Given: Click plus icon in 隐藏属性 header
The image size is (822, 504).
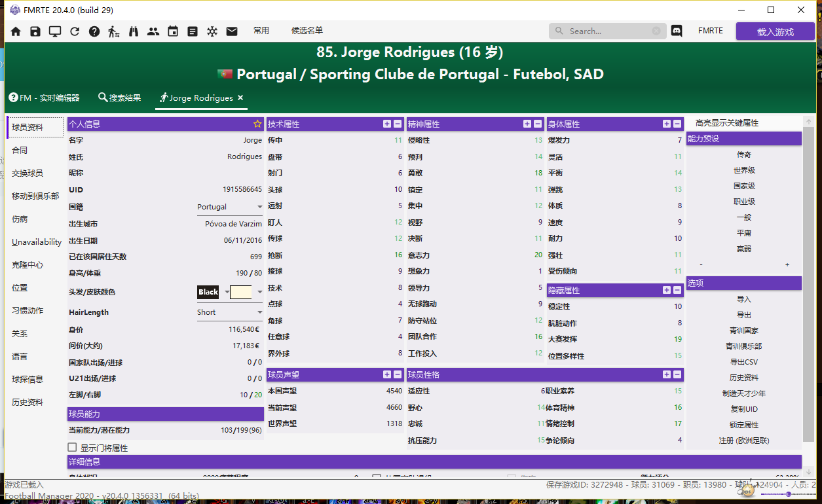Looking at the screenshot, I should pos(667,290).
